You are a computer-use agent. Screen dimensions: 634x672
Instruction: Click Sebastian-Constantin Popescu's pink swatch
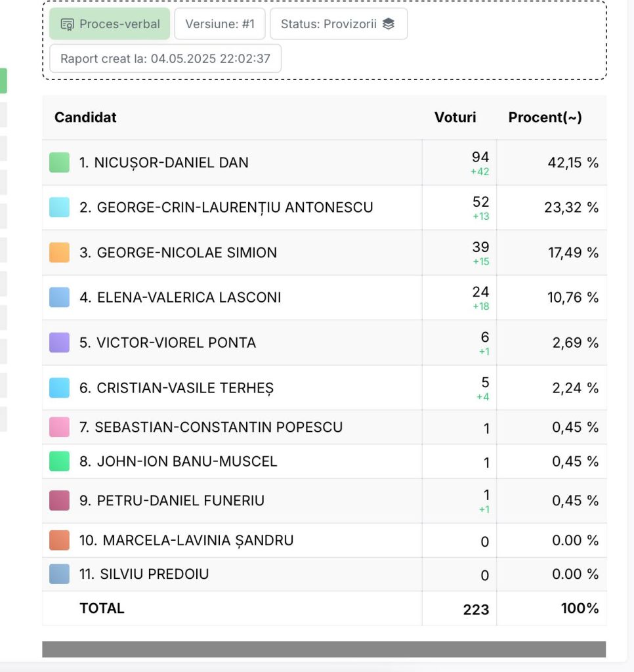pyautogui.click(x=60, y=427)
